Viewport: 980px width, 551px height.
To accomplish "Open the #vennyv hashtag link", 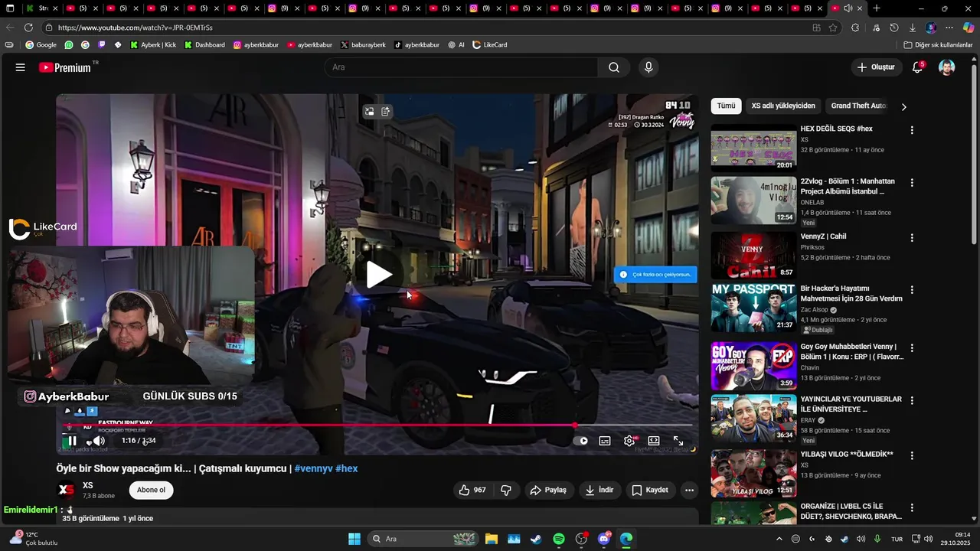I will point(314,468).
